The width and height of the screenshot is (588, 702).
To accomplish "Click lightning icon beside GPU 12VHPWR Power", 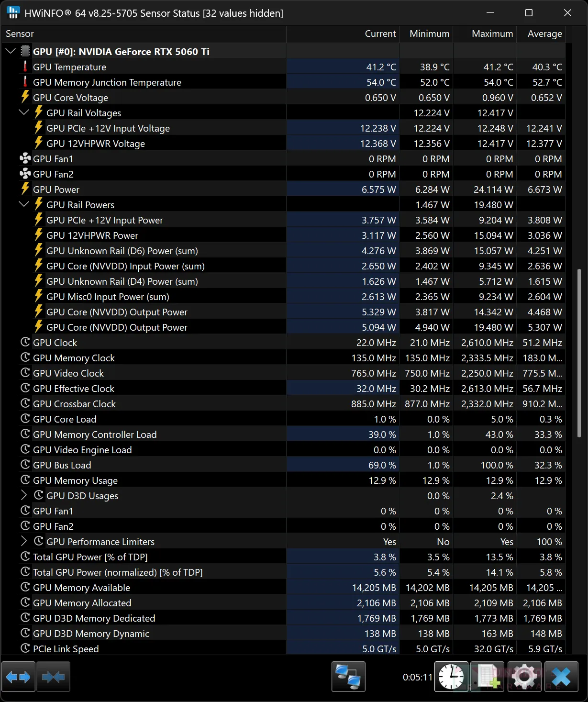I will click(39, 235).
